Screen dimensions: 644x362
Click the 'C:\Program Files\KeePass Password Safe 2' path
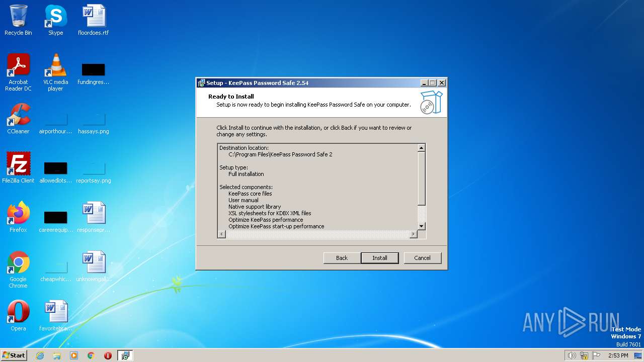coord(280,154)
